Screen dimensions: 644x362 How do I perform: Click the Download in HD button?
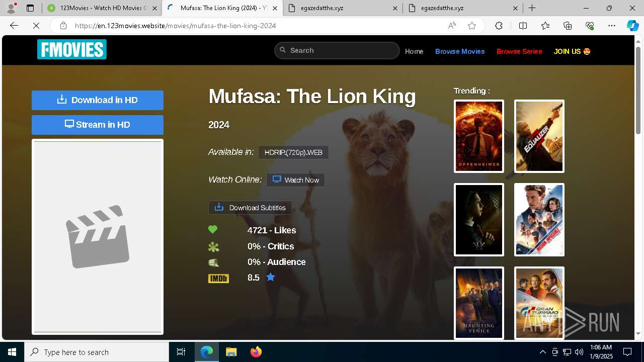click(x=98, y=100)
